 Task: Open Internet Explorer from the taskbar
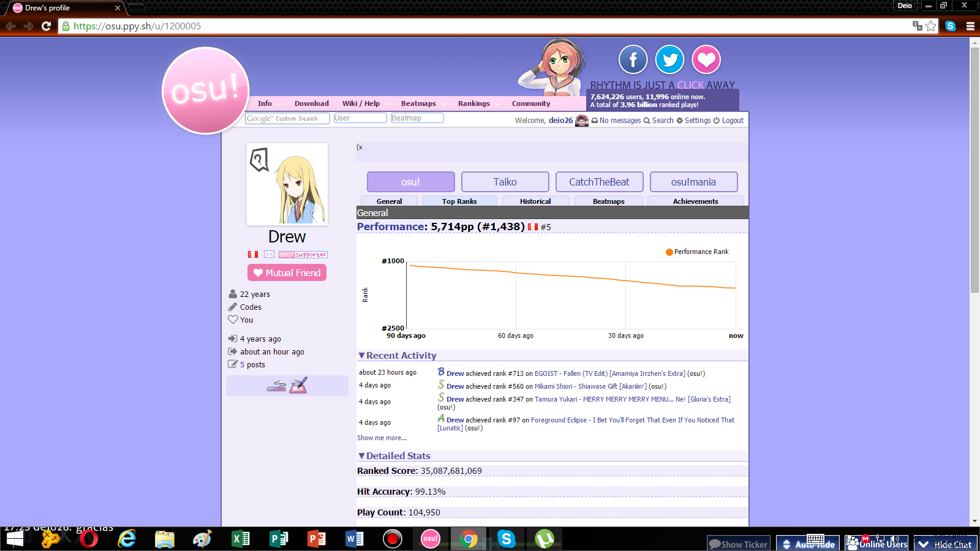point(127,539)
